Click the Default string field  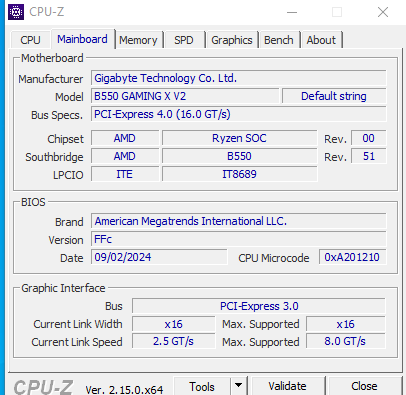[x=334, y=96]
